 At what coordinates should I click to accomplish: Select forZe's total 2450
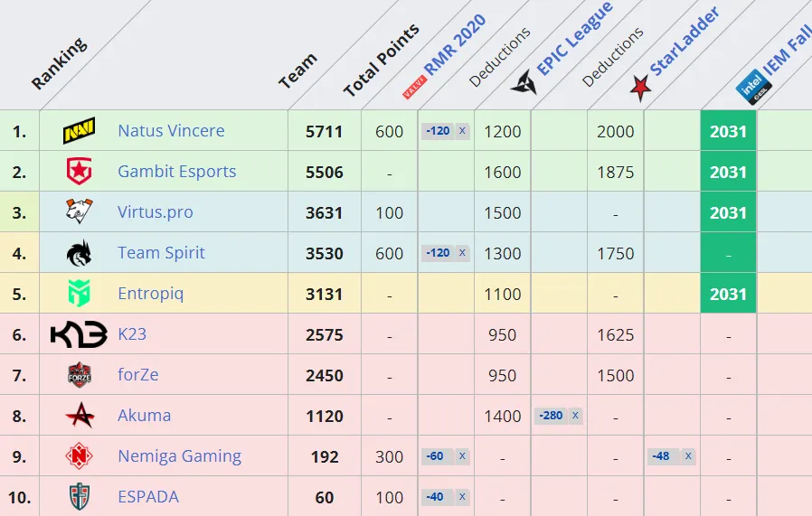pos(325,375)
